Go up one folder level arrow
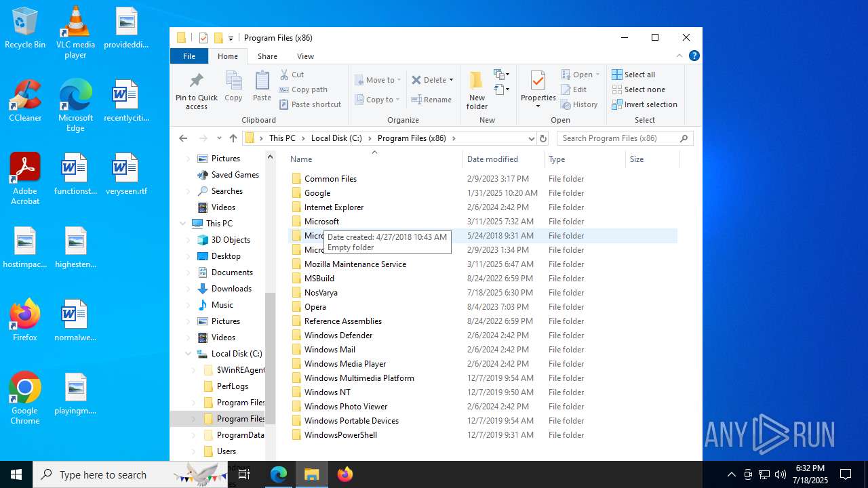This screenshot has height=488, width=868. pyautogui.click(x=233, y=138)
